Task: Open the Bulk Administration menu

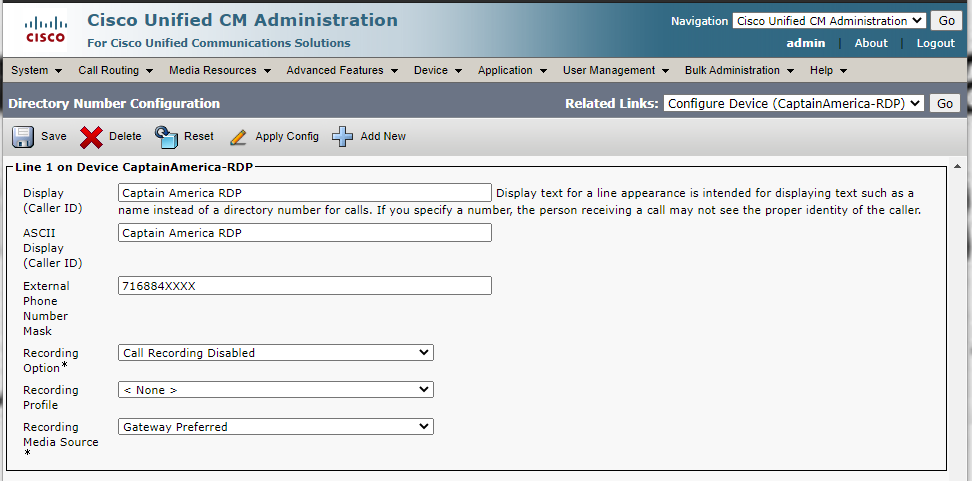Action: [739, 70]
